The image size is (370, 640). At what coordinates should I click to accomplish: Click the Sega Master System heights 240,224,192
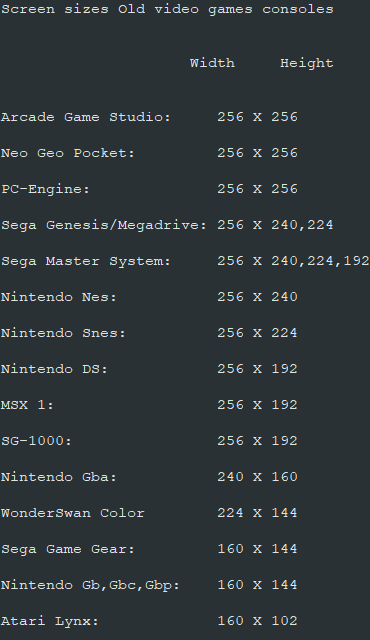coord(320,261)
